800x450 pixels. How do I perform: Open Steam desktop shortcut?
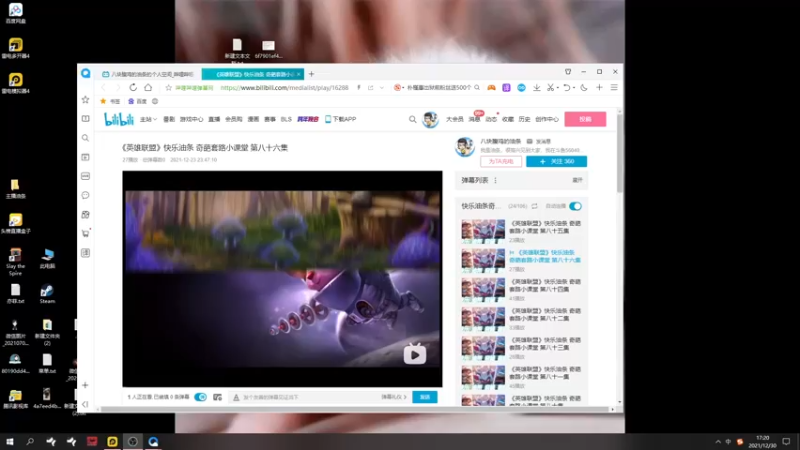pos(47,294)
